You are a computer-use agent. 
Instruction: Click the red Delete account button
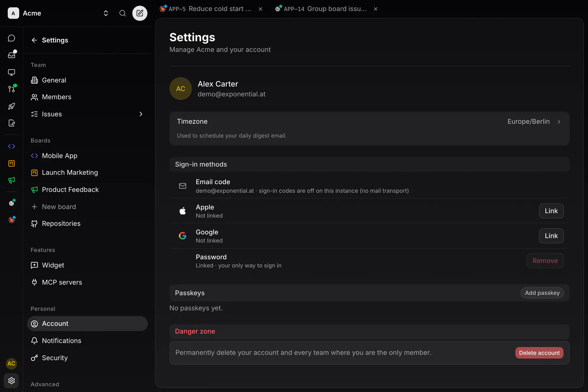[539, 353]
